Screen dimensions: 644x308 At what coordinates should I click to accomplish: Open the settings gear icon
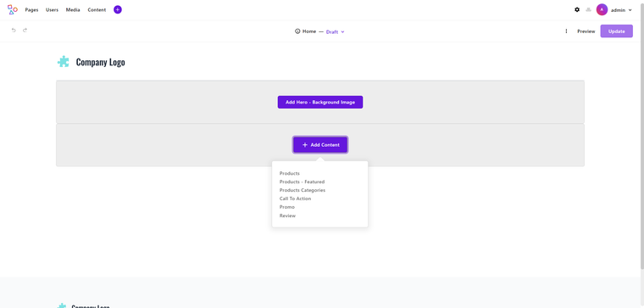point(577,9)
